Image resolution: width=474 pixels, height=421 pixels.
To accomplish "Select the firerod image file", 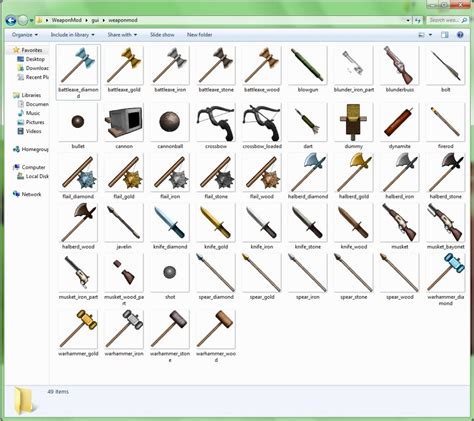I will 445,126.
